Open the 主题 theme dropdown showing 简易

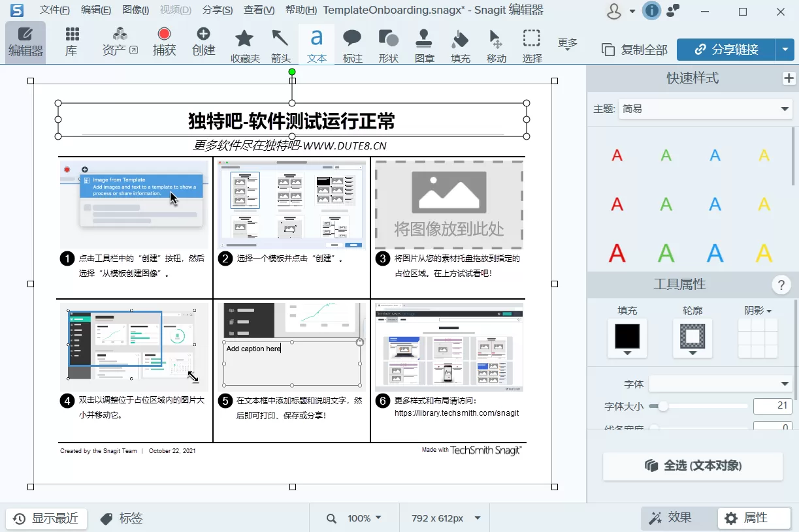[x=706, y=109]
